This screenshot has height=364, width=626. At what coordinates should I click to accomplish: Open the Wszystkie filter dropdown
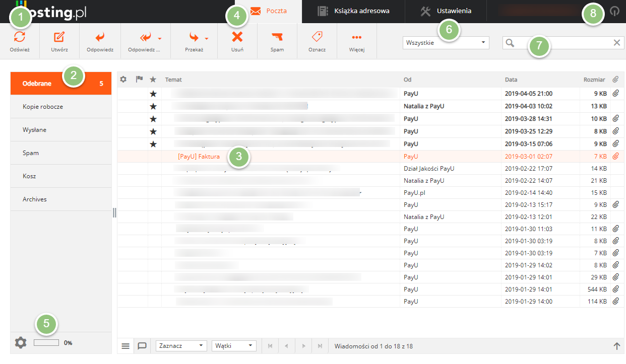[x=446, y=43]
